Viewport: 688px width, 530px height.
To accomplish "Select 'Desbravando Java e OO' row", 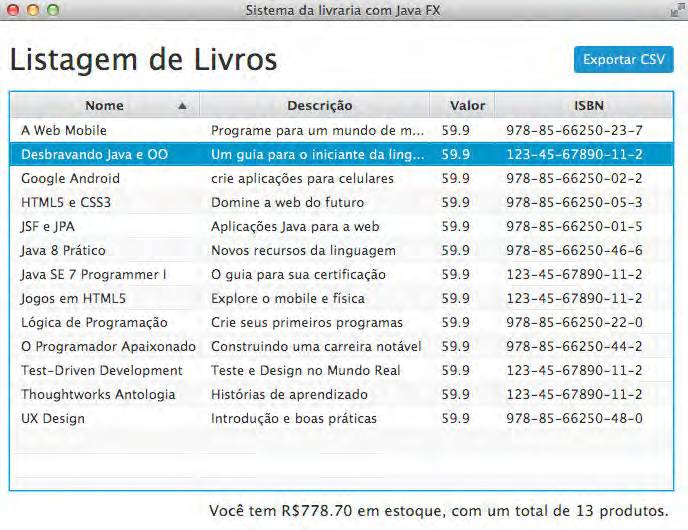I will pos(341,154).
